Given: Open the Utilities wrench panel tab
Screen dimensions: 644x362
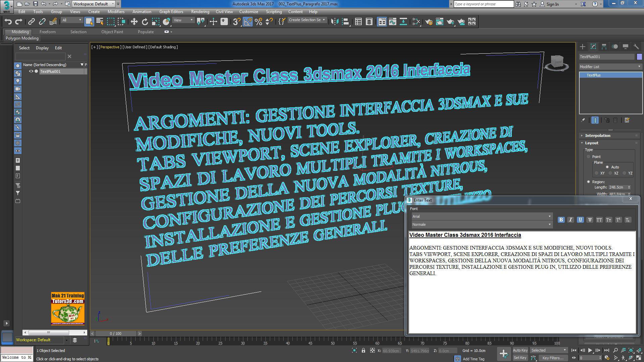Looking at the screenshot, I should point(636,47).
